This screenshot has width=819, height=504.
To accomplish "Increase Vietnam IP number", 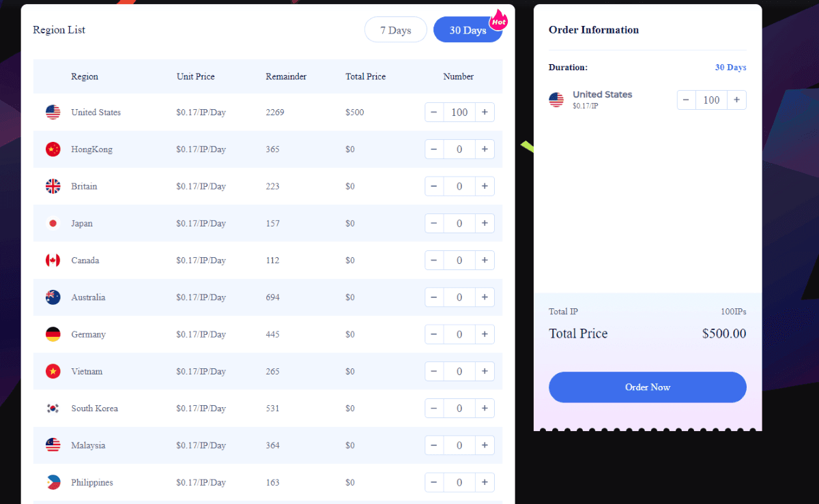I will click(485, 372).
